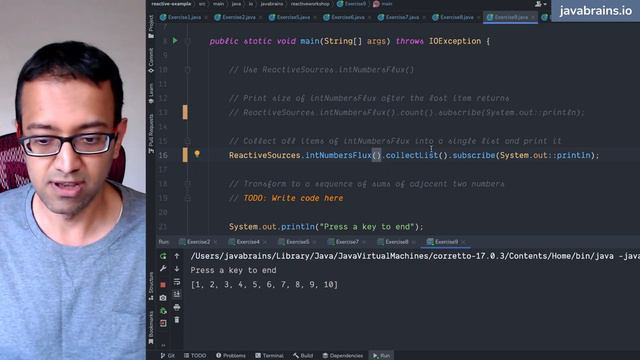This screenshot has width=640, height=360.
Task: Open Commit tool window
Action: pyautogui.click(x=151, y=60)
